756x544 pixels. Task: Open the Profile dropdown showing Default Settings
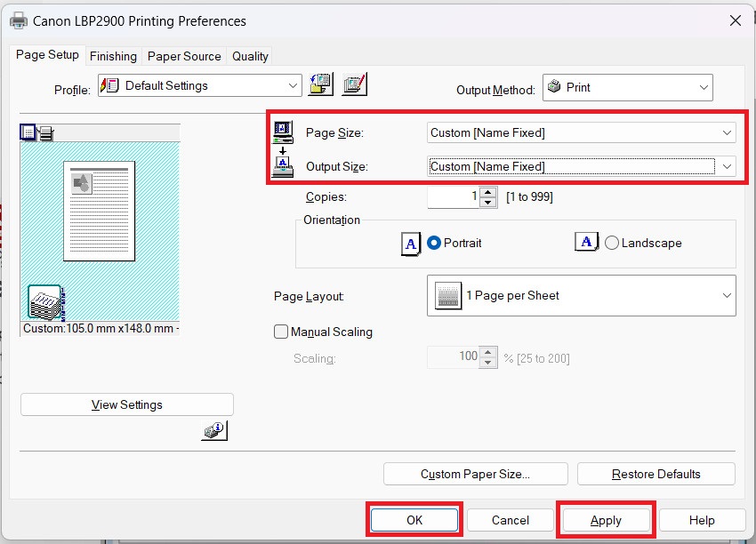199,85
